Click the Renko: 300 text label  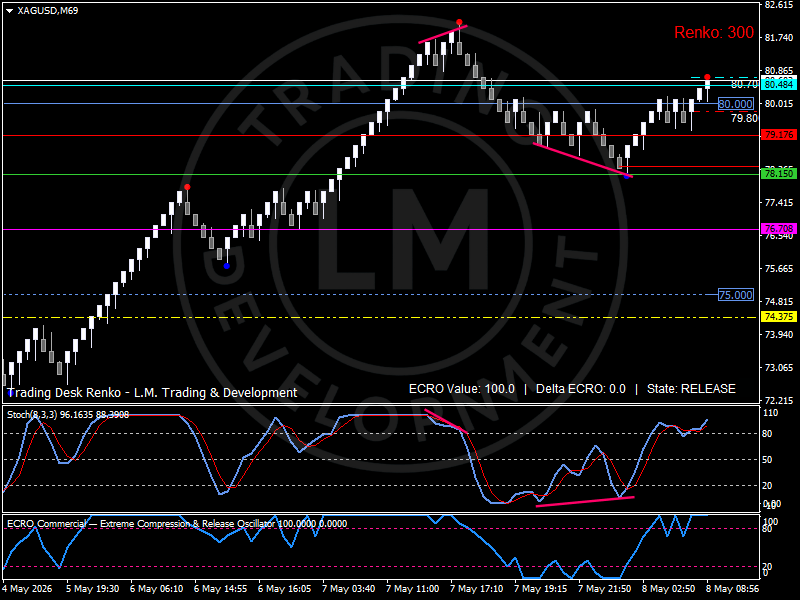[714, 33]
